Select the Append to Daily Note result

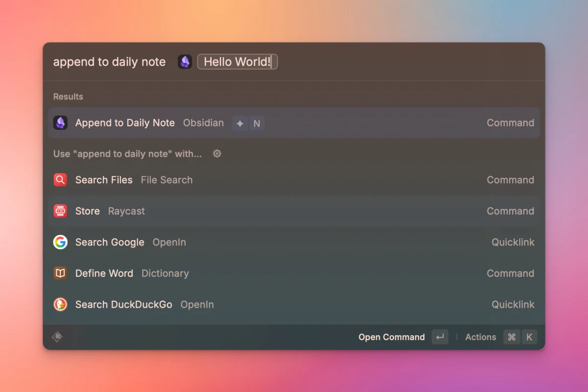[x=294, y=122]
